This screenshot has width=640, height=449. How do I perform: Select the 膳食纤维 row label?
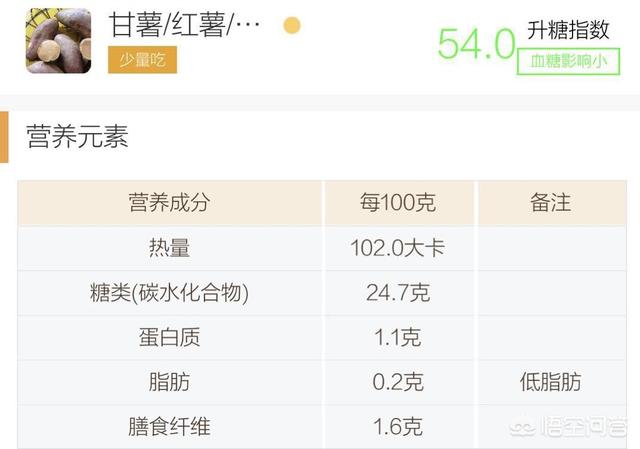pos(169,427)
